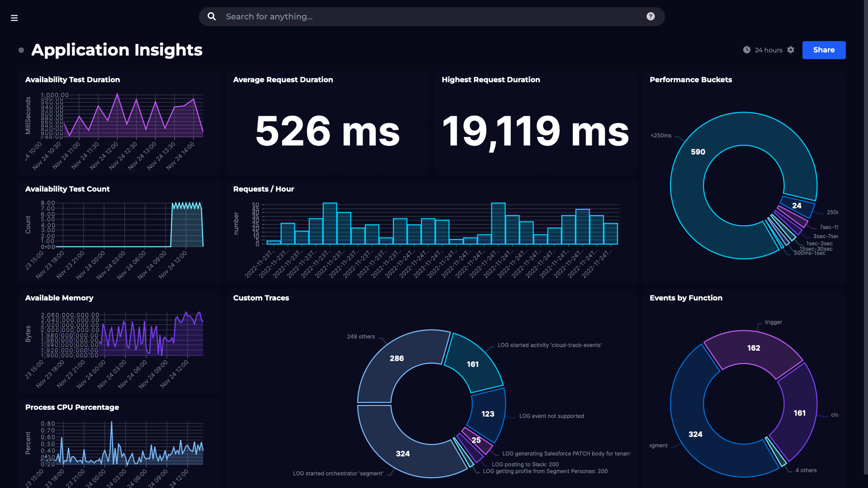Open the 19,119 ms Highest Request Duration tile

(535, 131)
